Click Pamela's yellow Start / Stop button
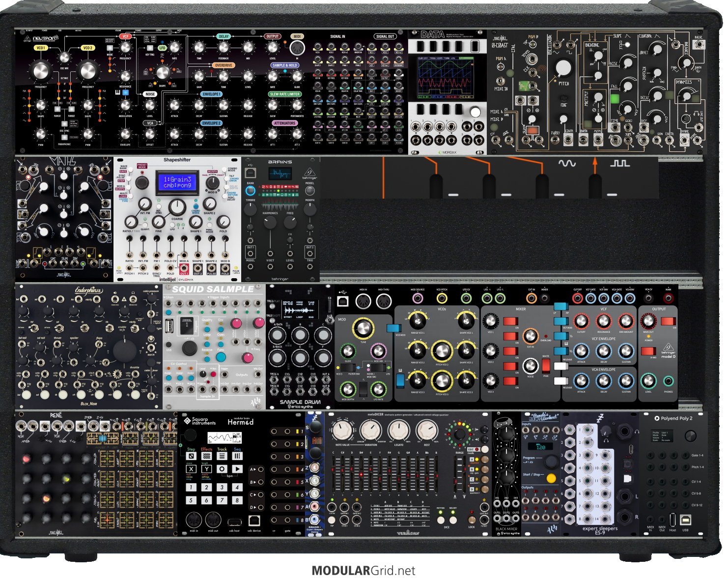 [x=551, y=478]
